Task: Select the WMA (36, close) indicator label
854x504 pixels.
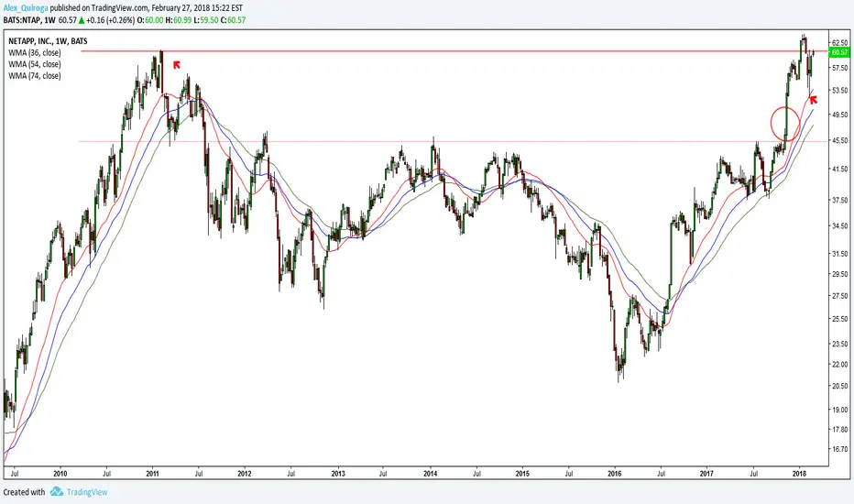Action: (x=34, y=53)
